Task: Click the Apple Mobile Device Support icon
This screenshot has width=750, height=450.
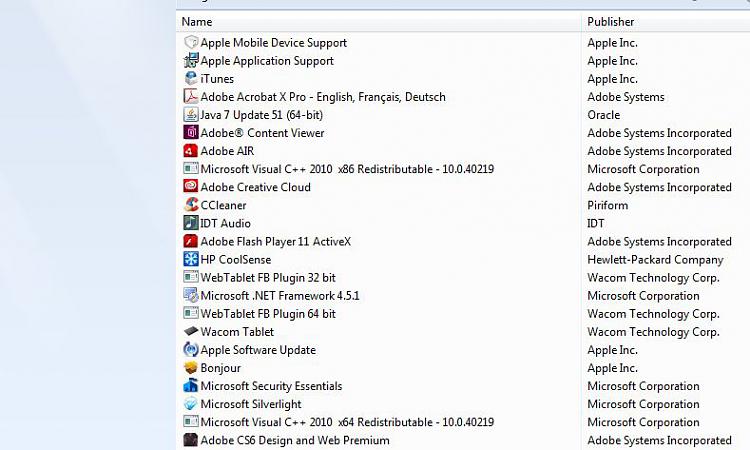Action: (191, 42)
